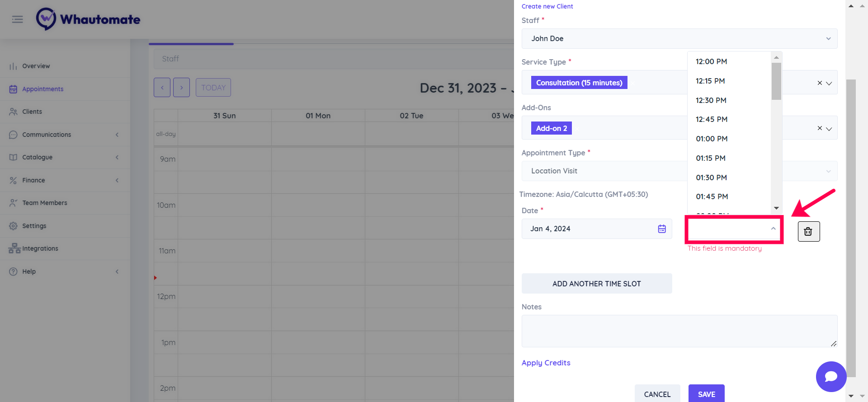Open Team Members in the sidebar
Viewport: 868px width, 402px height.
[x=45, y=203]
